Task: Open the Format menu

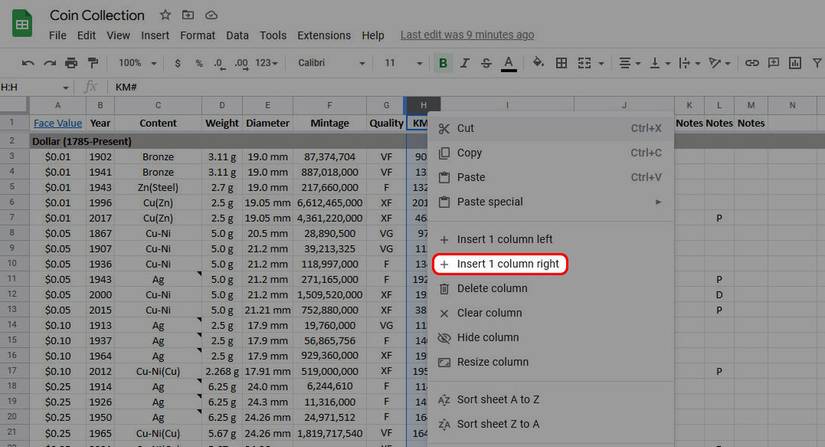Action: pos(197,35)
